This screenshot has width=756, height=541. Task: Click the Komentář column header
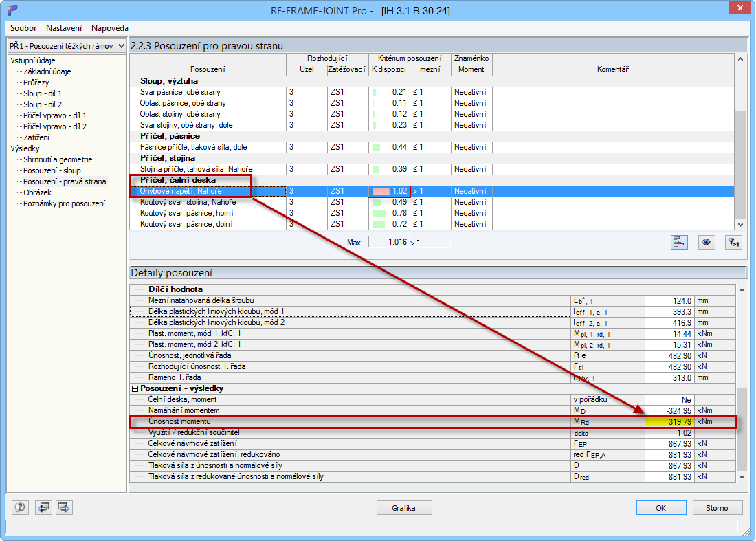[613, 64]
